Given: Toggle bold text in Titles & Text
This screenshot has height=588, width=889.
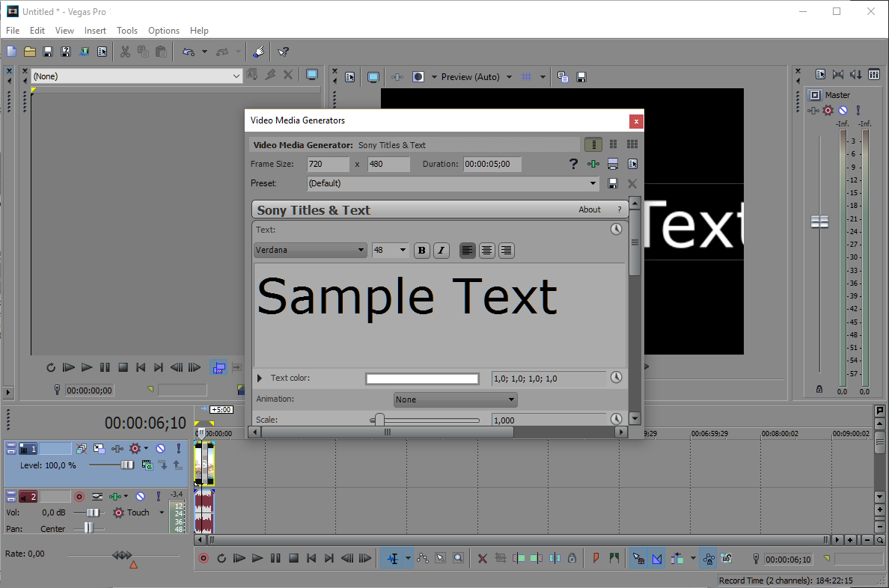Looking at the screenshot, I should (x=421, y=250).
